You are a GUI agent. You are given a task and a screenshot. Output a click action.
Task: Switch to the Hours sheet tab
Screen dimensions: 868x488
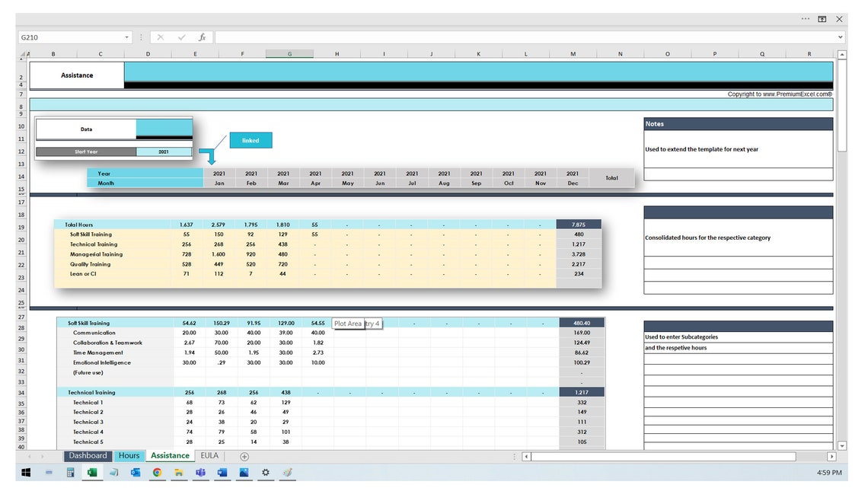tap(129, 455)
